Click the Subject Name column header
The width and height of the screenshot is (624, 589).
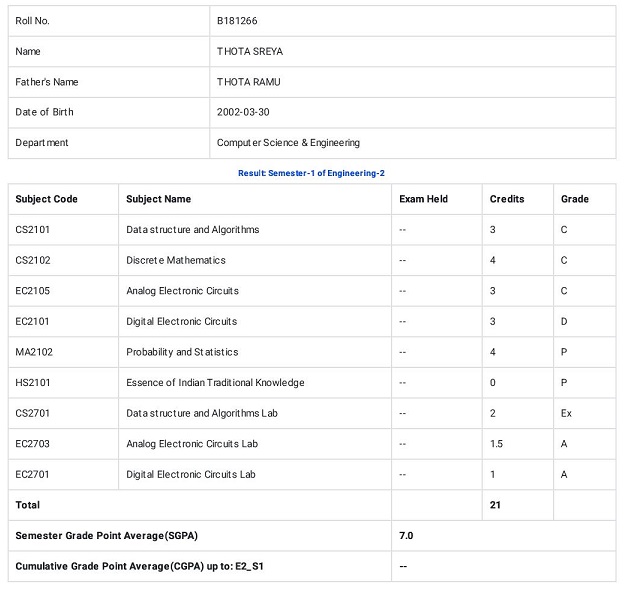[158, 199]
